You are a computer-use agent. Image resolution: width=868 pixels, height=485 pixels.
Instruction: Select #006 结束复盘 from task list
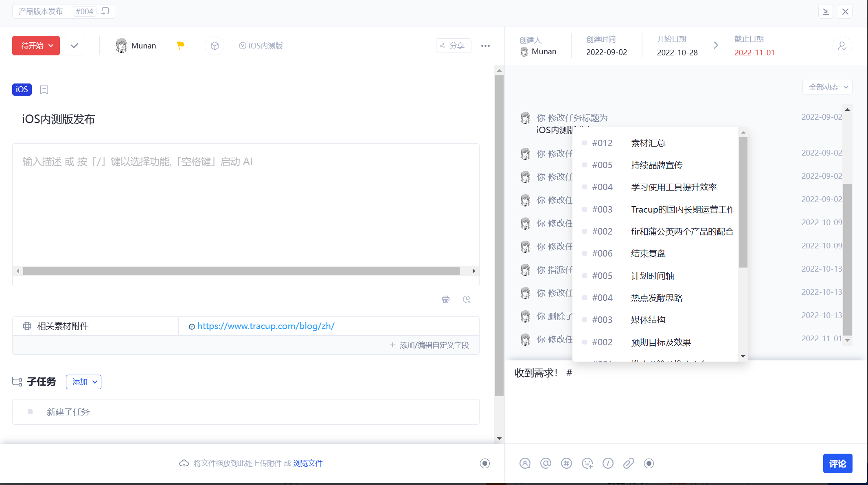648,253
